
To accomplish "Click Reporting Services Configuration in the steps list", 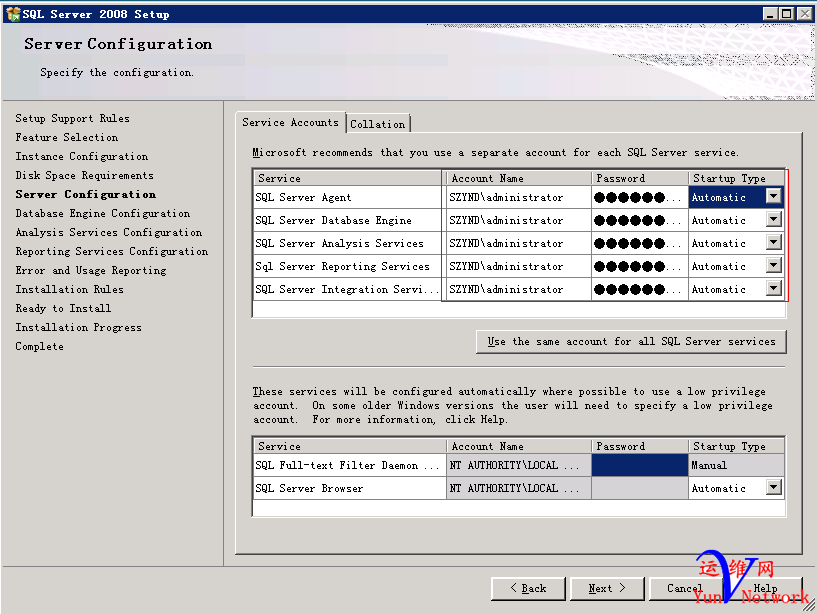I will point(112,252).
